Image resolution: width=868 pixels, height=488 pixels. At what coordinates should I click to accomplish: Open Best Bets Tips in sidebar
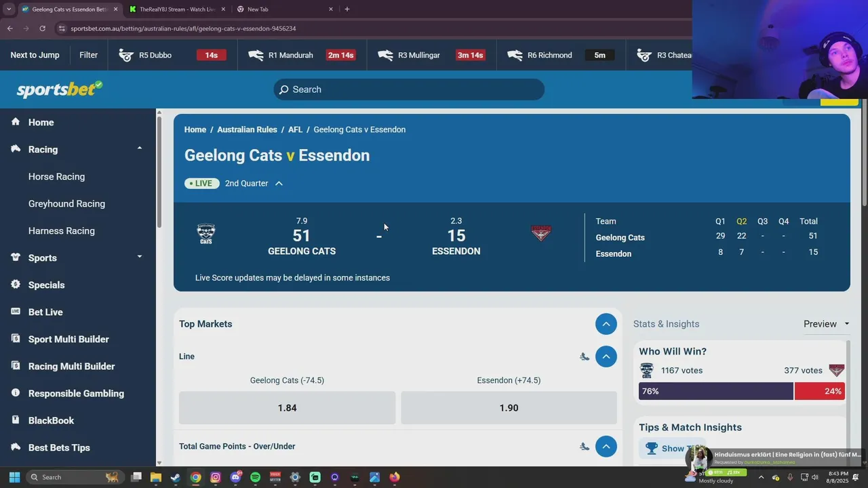click(x=59, y=447)
